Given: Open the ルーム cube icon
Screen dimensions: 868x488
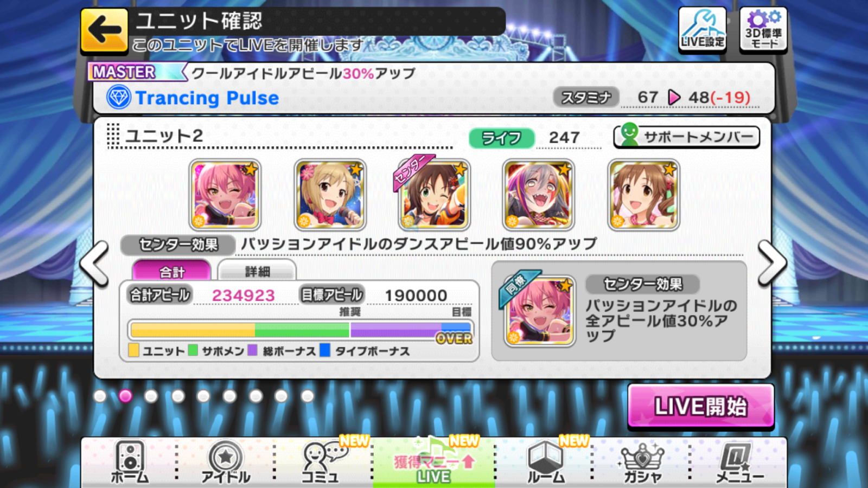Looking at the screenshot, I should click(545, 462).
